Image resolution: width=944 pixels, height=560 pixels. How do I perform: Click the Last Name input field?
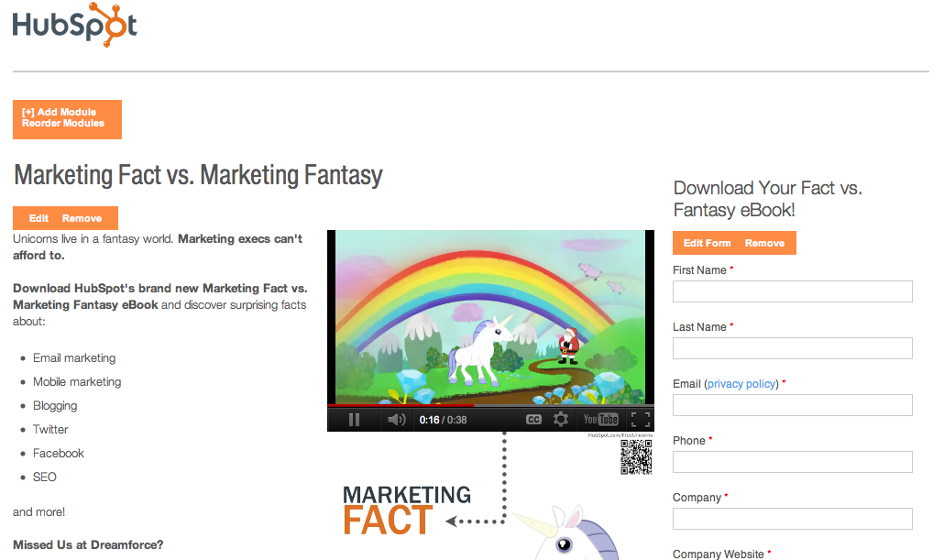[792, 348]
